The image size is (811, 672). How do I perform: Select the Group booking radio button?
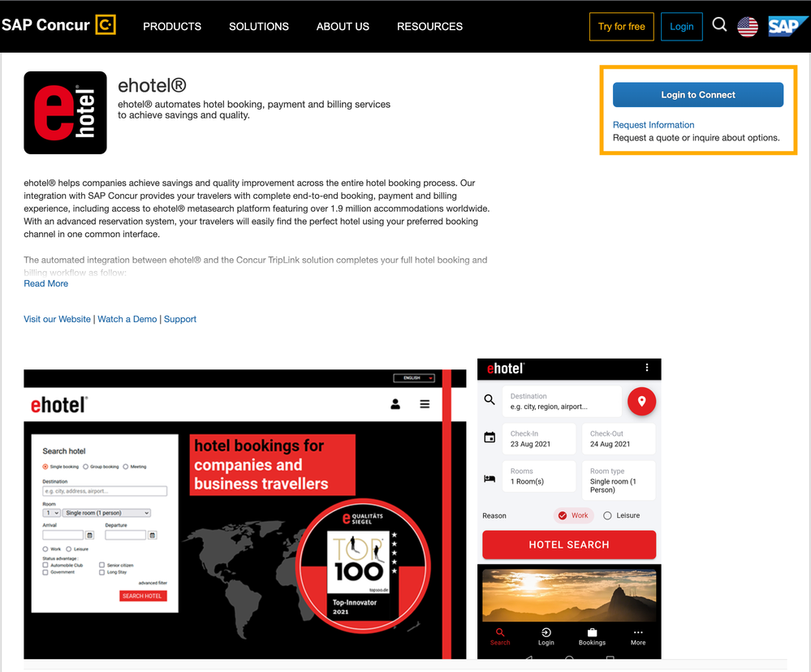pos(86,467)
